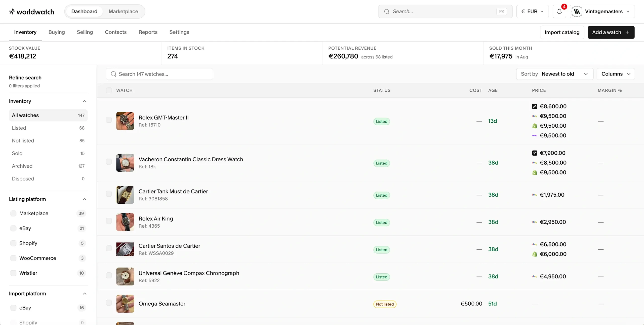This screenshot has width=644, height=325.
Task: Open the Reports tab
Action: point(148,32)
